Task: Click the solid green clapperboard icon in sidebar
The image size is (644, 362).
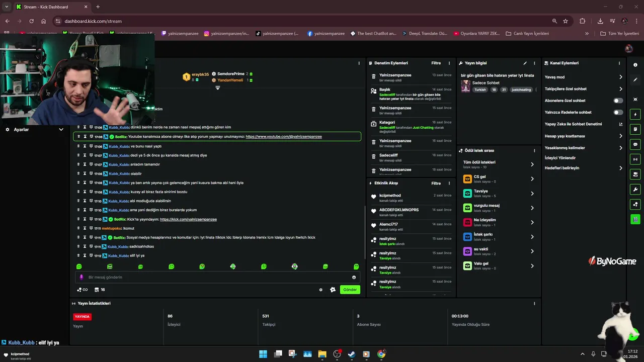Action: (635, 219)
